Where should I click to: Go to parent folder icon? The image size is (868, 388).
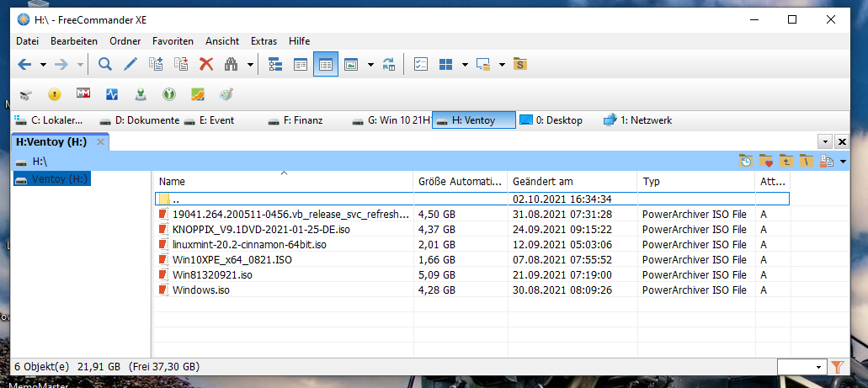click(x=786, y=161)
